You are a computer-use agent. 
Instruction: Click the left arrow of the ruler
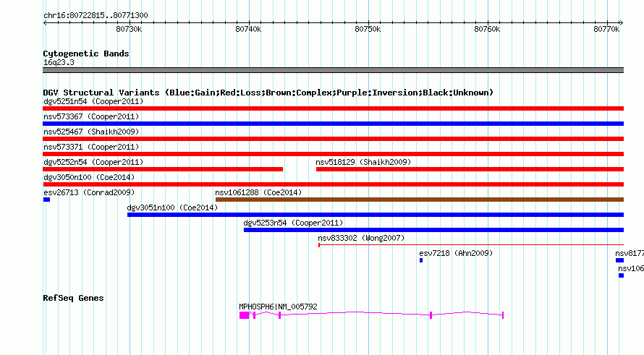[45, 23]
